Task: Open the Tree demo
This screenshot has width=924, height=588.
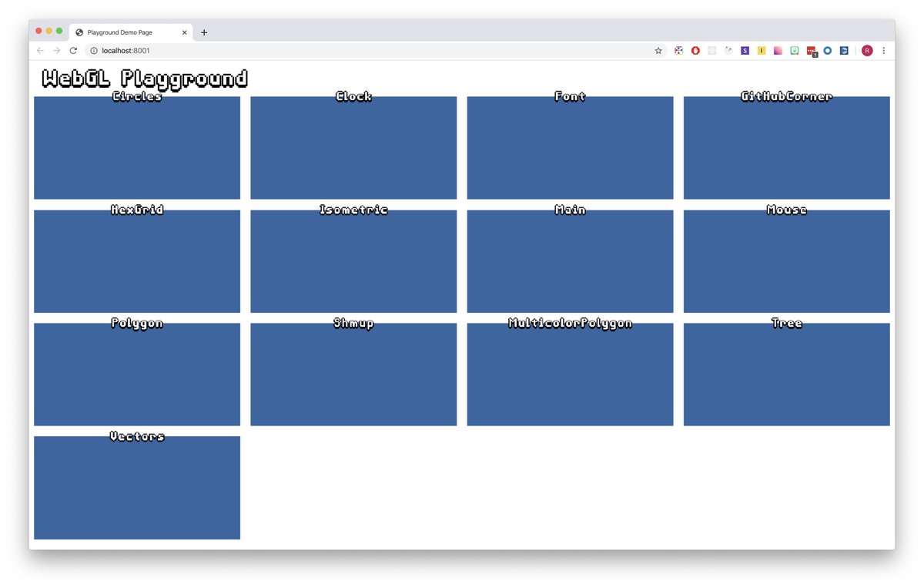Action: pos(786,374)
